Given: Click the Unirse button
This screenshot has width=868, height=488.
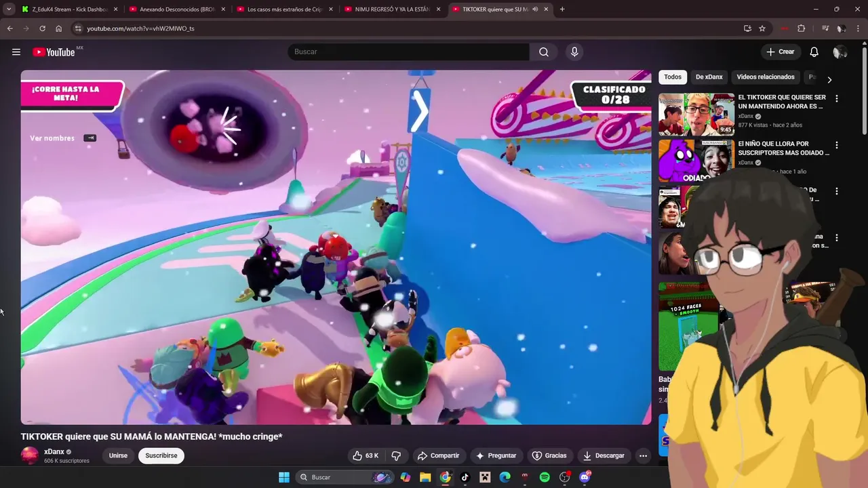Looking at the screenshot, I should [x=118, y=455].
